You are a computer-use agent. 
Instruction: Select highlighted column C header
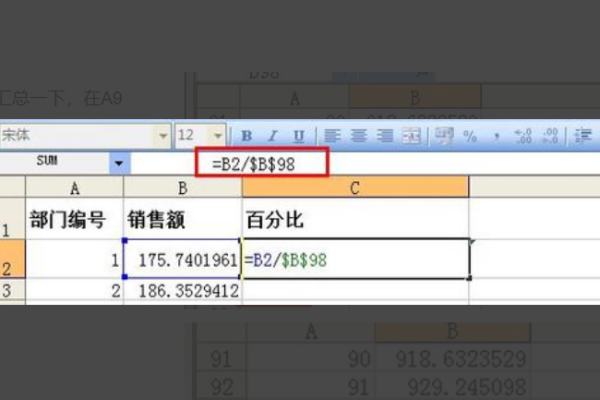[x=355, y=188]
